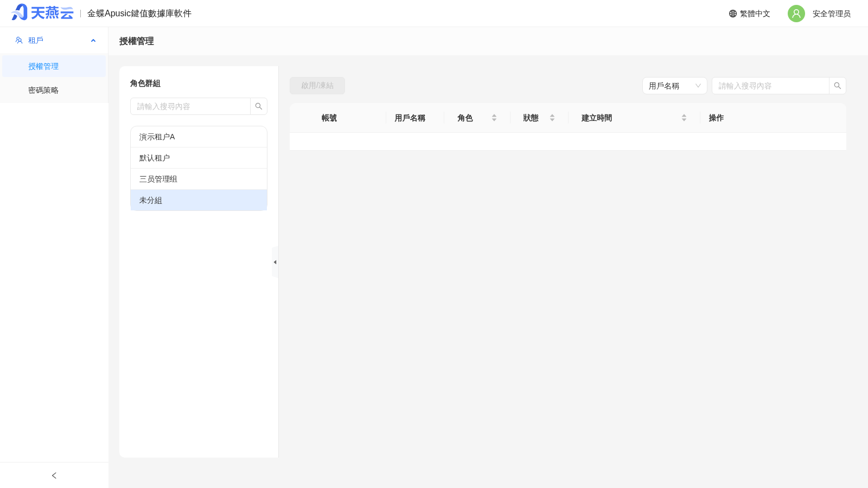Select the 三员管理组 role group
This screenshot has height=488, width=868.
199,179
